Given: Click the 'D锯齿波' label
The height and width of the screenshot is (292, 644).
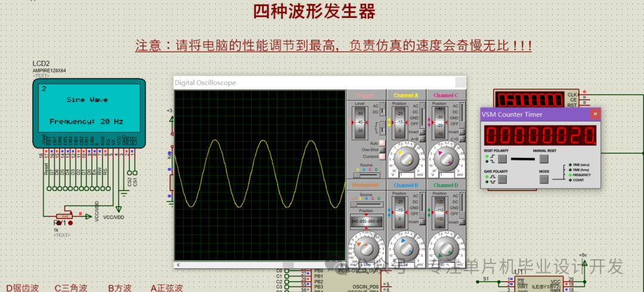Looking at the screenshot, I should coord(23,287).
